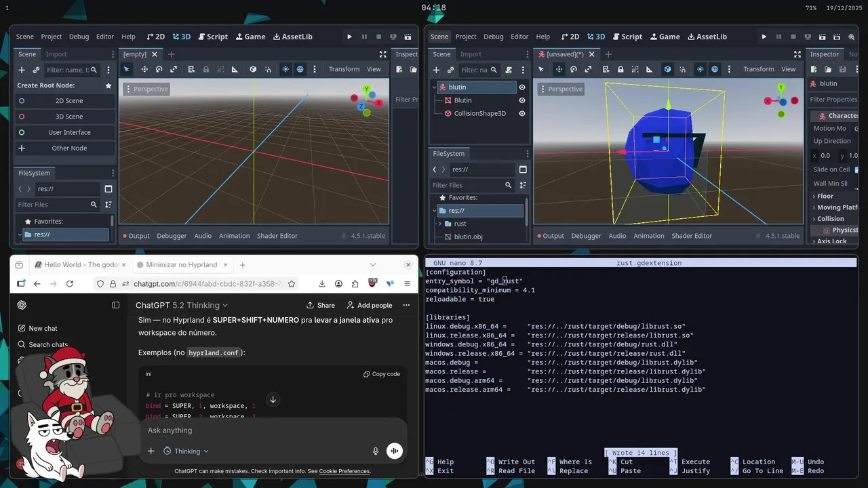Run the project with Play in left Godot
868x488 pixels.
(349, 37)
